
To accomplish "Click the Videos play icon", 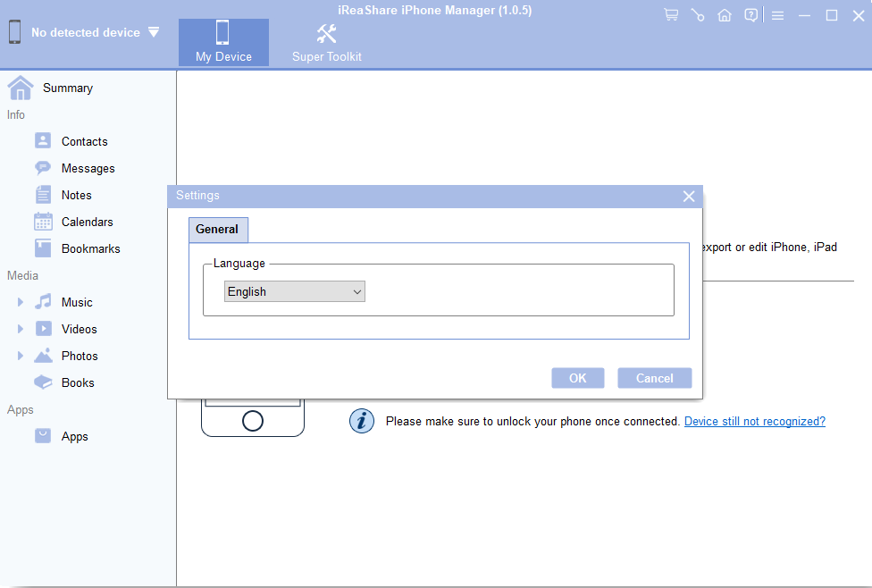I will pos(44,328).
